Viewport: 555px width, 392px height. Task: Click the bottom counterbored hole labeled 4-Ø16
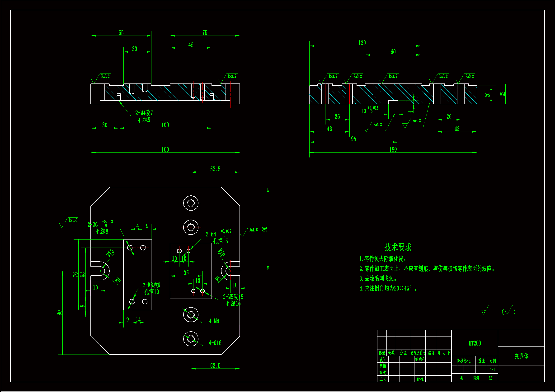[191, 339]
